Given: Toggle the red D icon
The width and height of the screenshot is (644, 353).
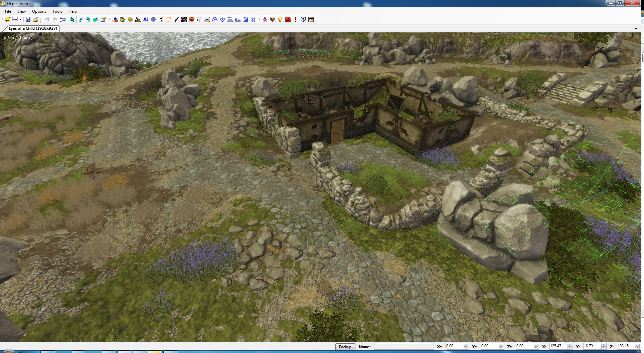Looking at the screenshot, I should 288,20.
